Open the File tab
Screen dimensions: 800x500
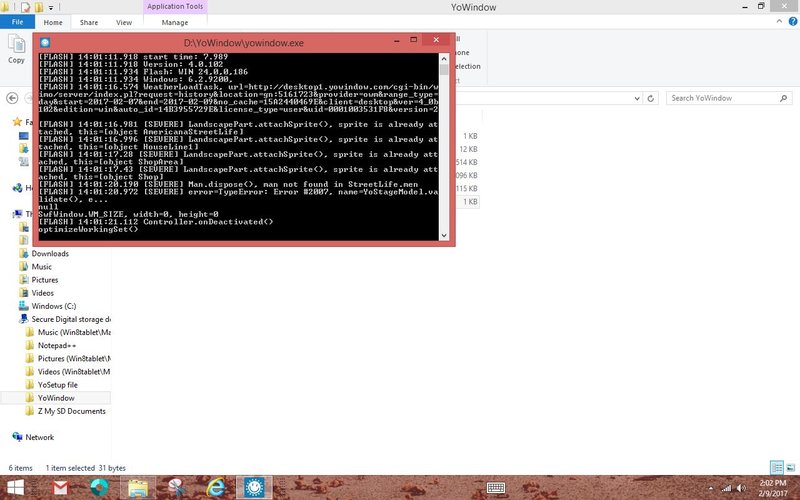(x=17, y=22)
